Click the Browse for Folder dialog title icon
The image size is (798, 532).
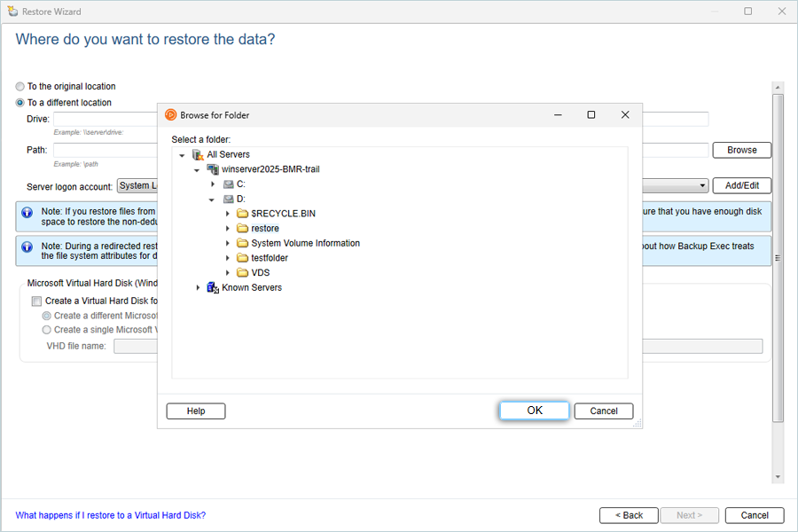pyautogui.click(x=170, y=115)
